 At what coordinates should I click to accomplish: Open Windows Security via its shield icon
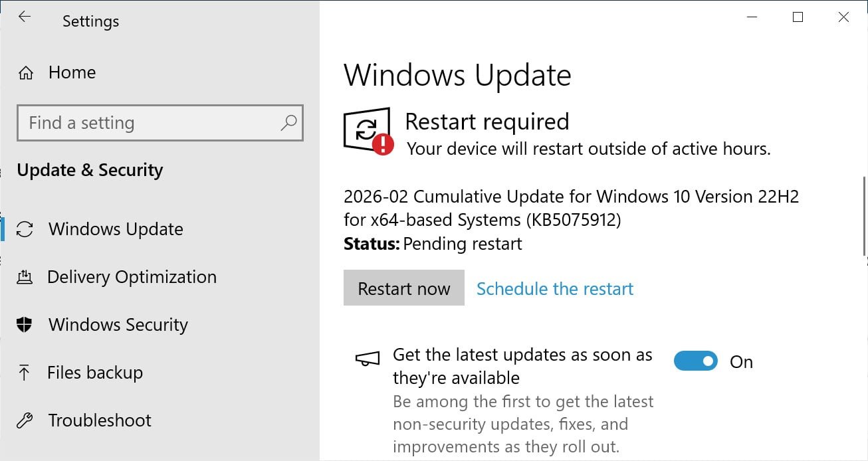(x=25, y=325)
